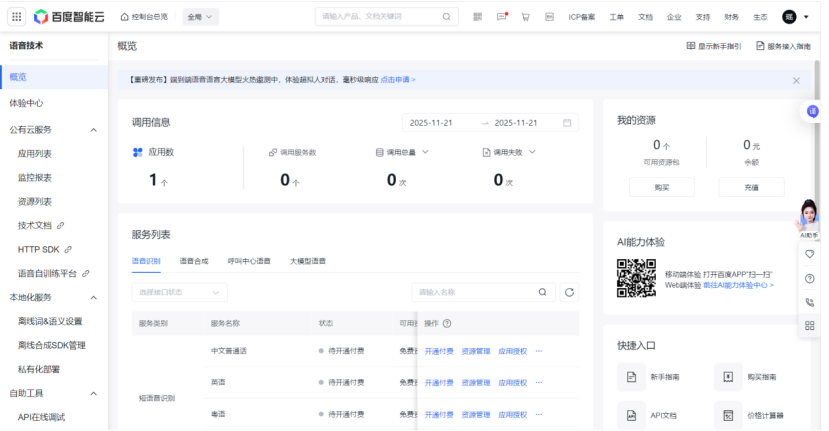Open 体验中心 in the sidebar

(26, 103)
